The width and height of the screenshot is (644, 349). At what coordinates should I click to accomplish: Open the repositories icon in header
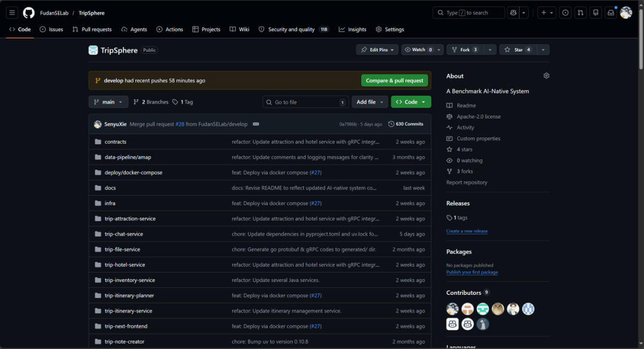[x=596, y=13]
